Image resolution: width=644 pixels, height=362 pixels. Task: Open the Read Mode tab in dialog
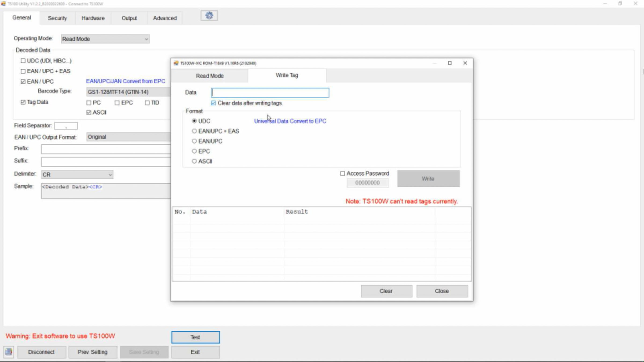point(210,76)
